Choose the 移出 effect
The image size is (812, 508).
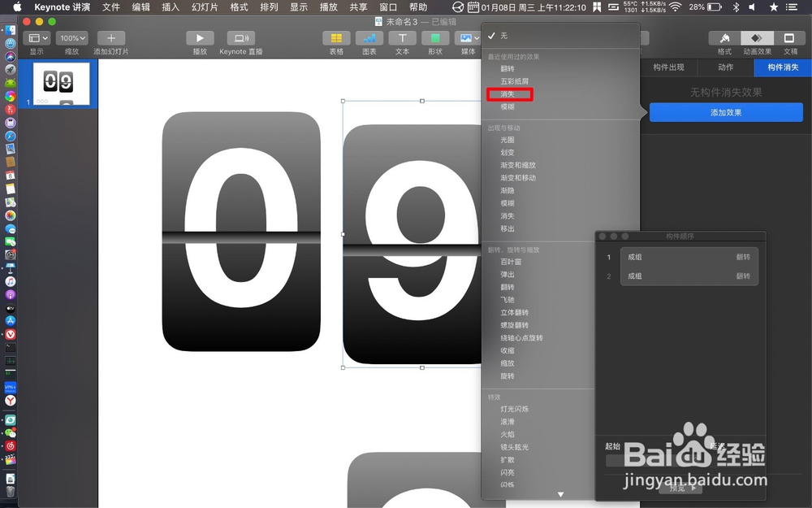(x=508, y=228)
